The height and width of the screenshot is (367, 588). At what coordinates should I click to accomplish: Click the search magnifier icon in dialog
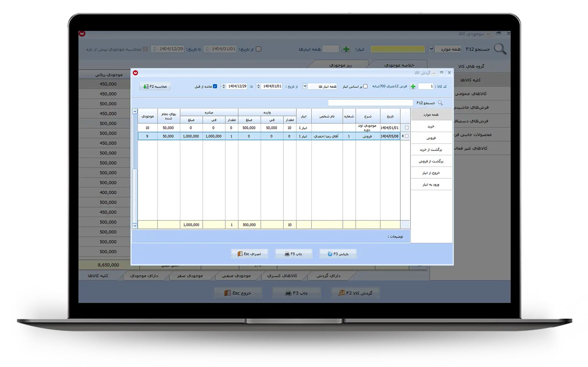440,103
